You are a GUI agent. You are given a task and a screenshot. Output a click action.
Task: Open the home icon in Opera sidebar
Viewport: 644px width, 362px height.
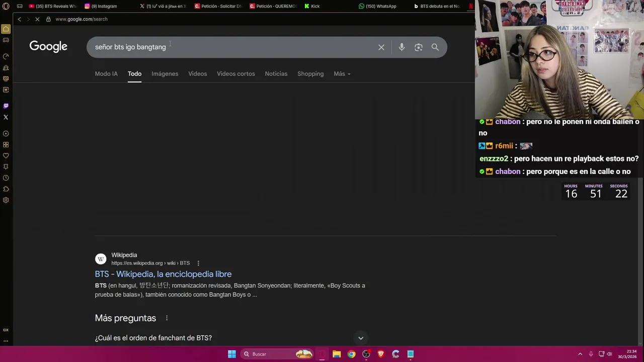tap(6, 29)
